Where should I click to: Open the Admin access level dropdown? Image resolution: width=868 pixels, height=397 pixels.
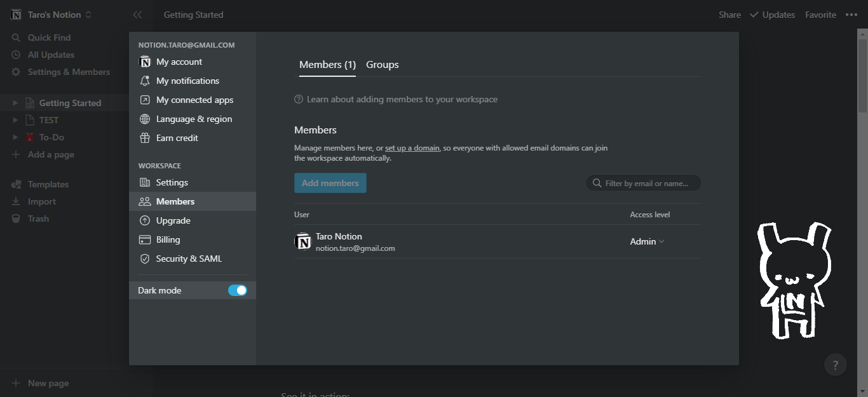647,241
